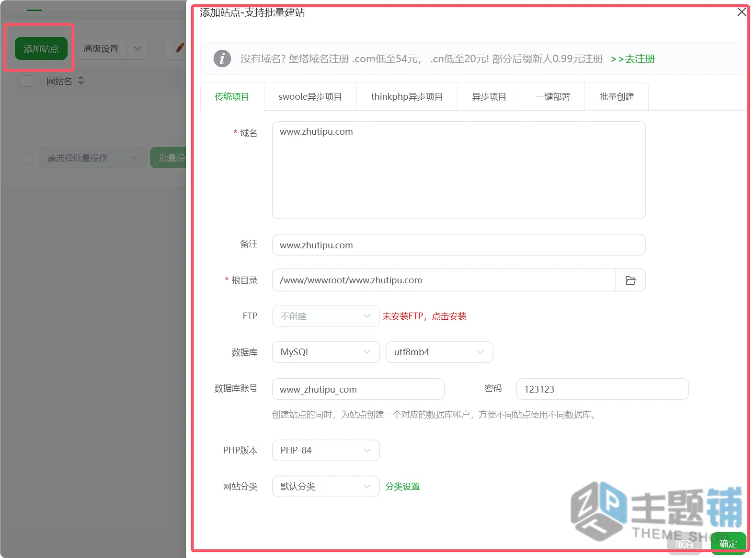Open the FTP 不创建 dropdown

326,316
